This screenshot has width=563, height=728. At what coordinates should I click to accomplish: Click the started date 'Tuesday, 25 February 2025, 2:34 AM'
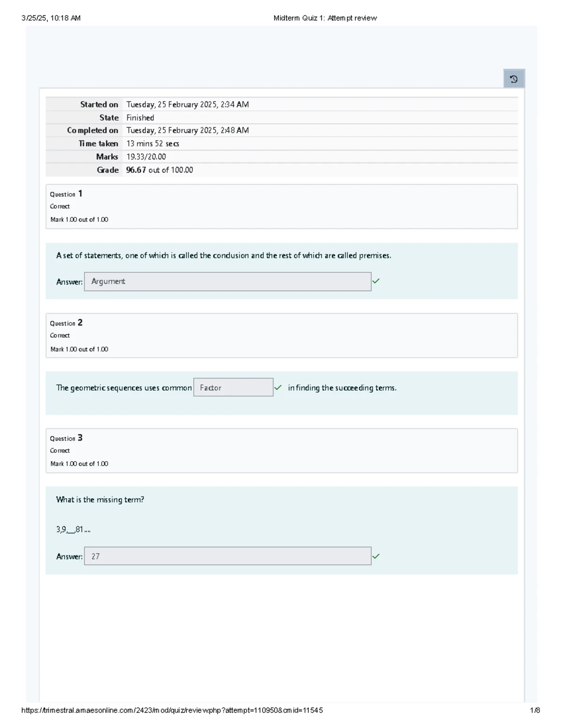tap(188, 105)
